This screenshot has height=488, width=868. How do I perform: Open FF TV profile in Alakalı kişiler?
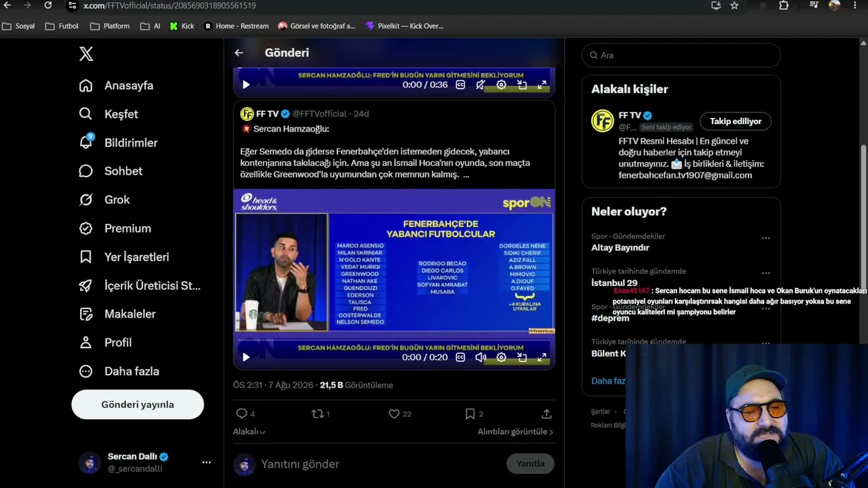pos(629,115)
